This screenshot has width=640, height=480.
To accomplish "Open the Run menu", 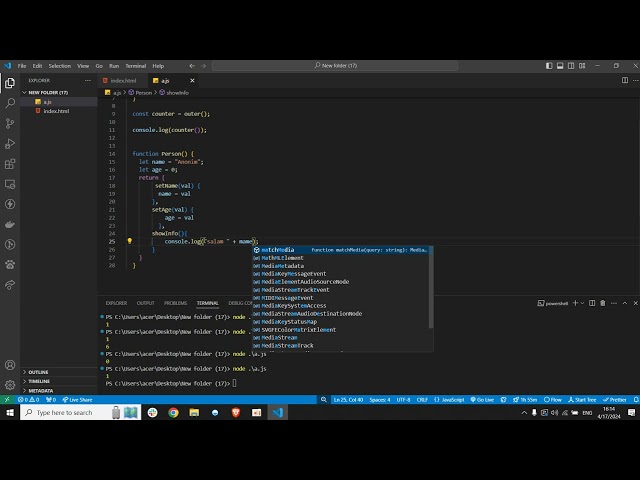I will 114,66.
